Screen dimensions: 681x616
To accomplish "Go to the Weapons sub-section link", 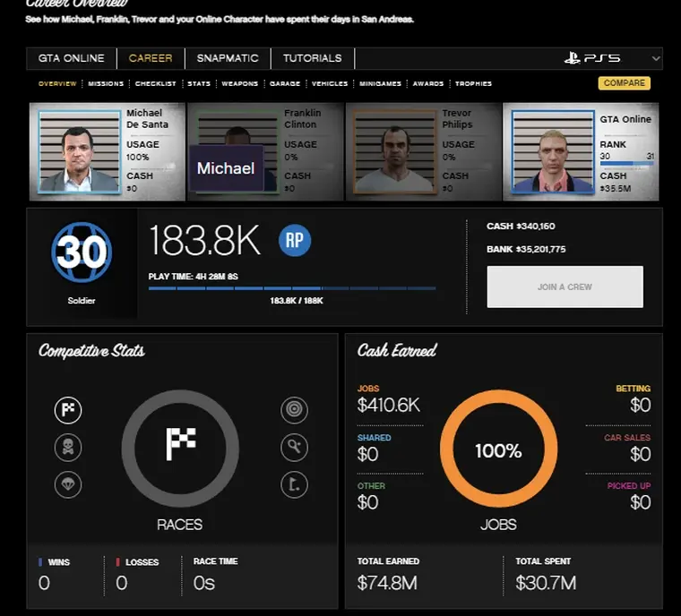I will pyautogui.click(x=239, y=83).
